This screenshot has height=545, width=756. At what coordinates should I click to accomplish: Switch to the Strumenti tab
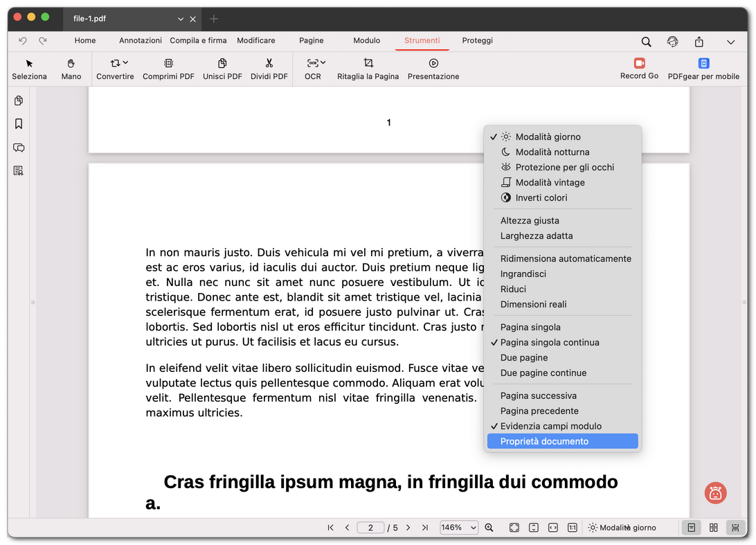click(x=422, y=41)
